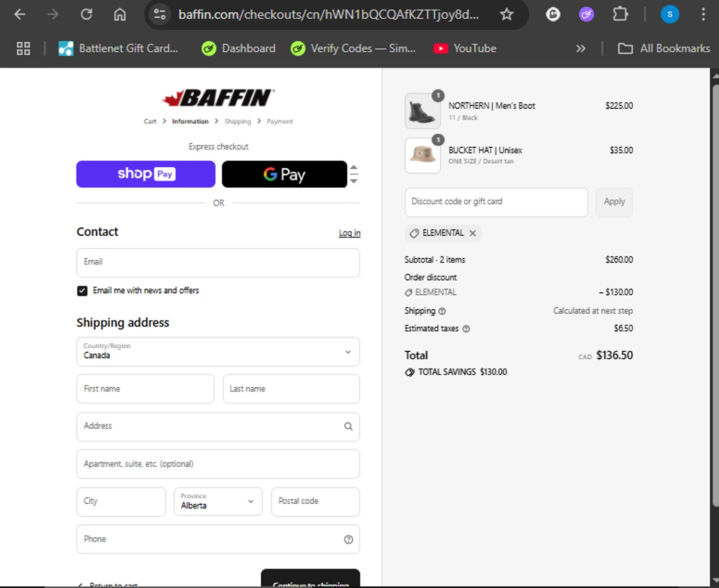719x588 pixels.
Task: Focus the Postal code field
Action: (x=315, y=502)
